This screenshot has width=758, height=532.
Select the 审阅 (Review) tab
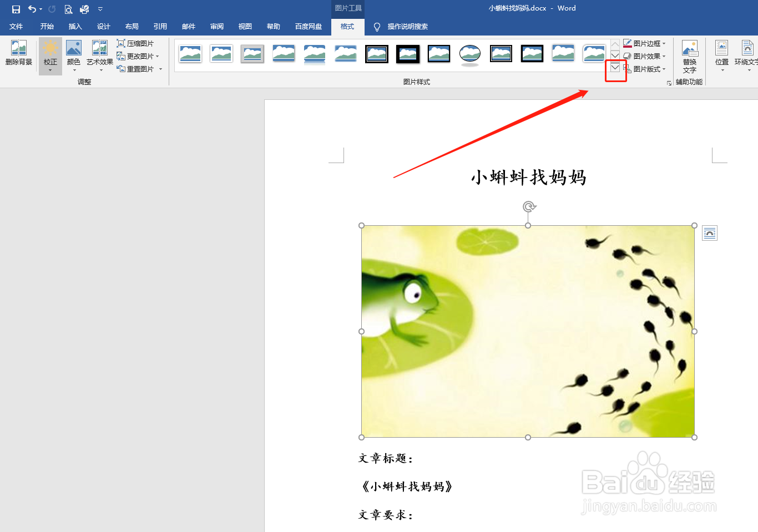216,27
